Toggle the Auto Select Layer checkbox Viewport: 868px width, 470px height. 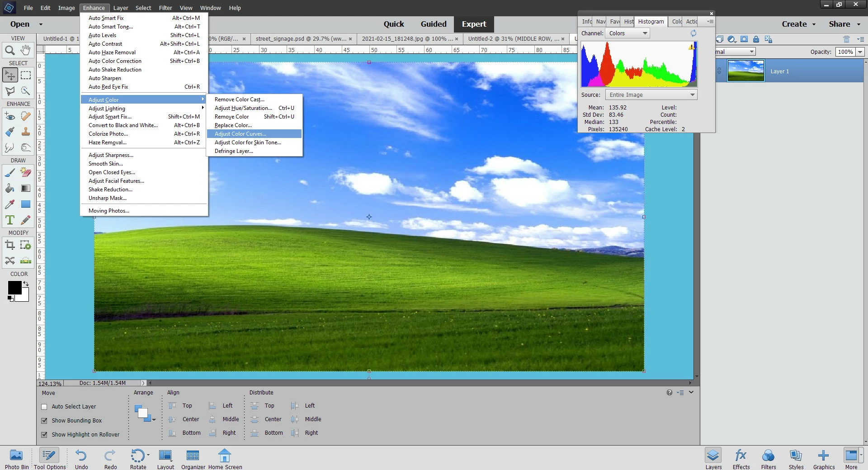44,407
